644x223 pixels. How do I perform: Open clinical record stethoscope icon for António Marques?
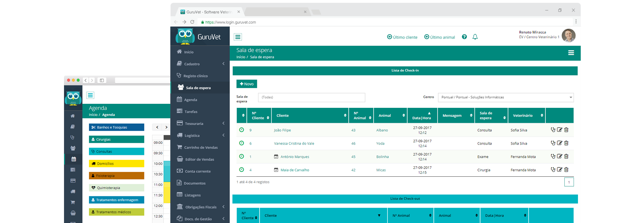pos(553,157)
